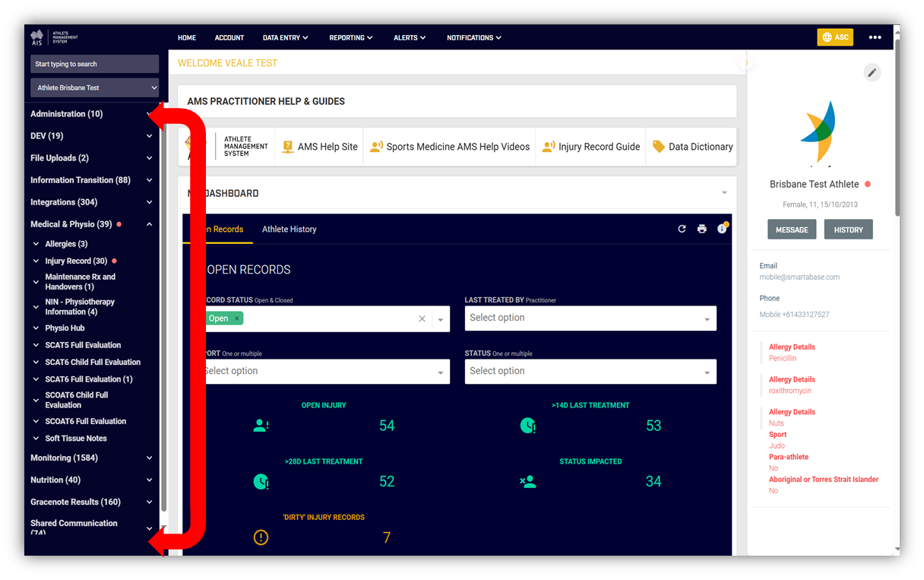Type in the Start typing to search field
The height and width of the screenshot is (580, 924).
click(94, 64)
